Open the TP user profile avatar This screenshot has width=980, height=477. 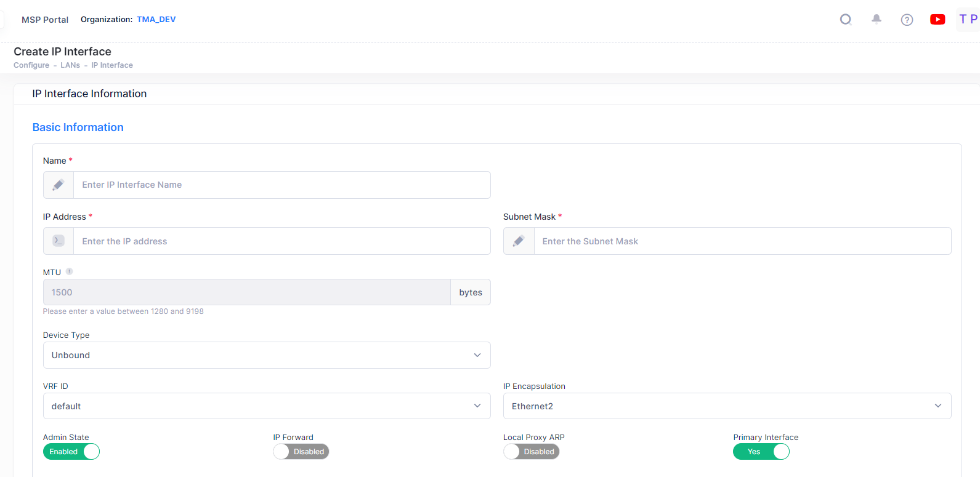point(968,20)
